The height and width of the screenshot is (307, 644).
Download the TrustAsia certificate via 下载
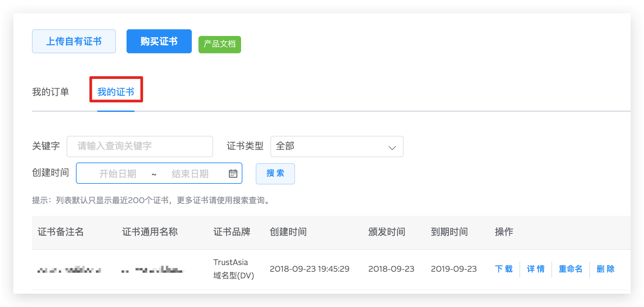click(x=504, y=269)
